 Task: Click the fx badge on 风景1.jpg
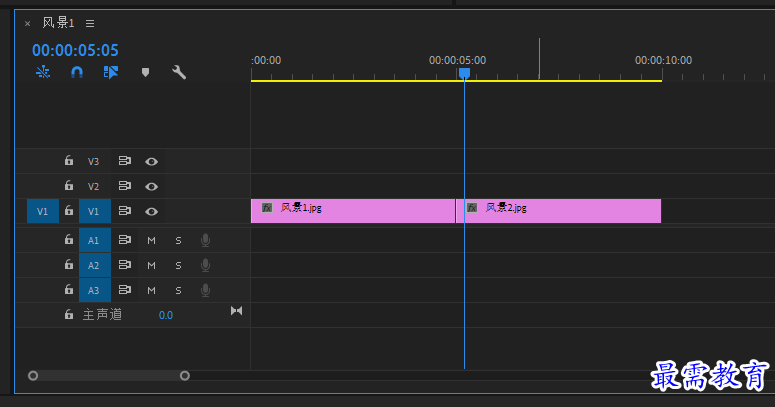(267, 208)
